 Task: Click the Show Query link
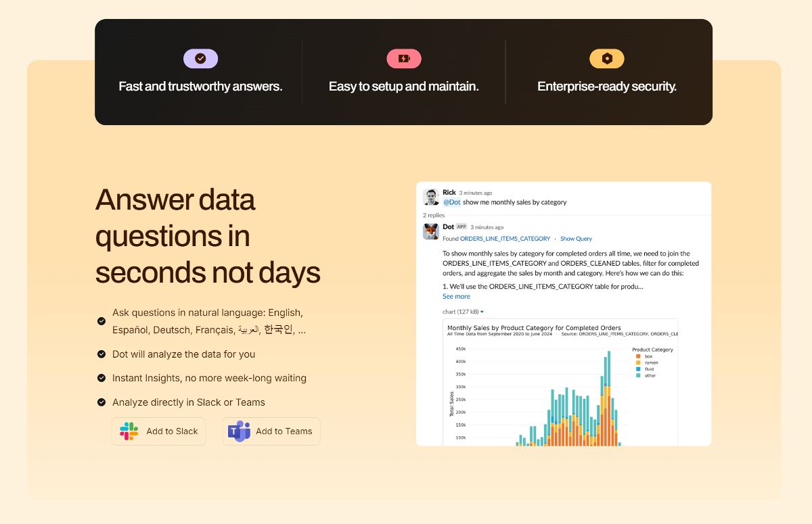click(x=576, y=239)
